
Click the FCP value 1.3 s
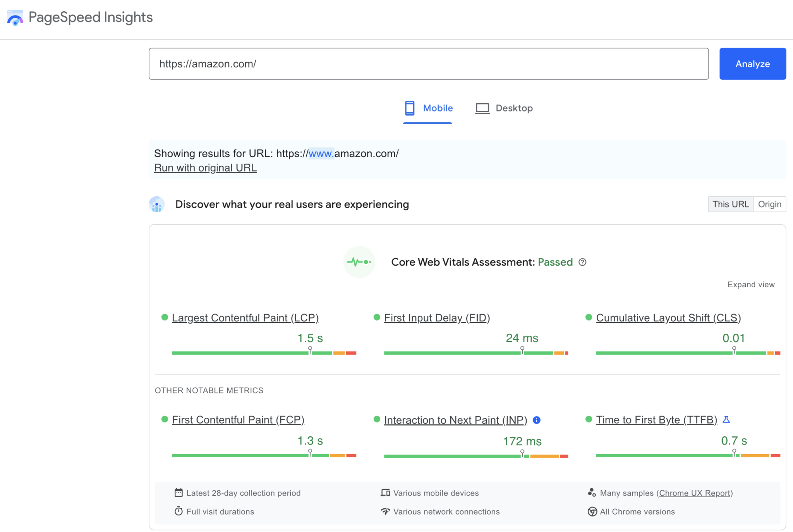(310, 441)
